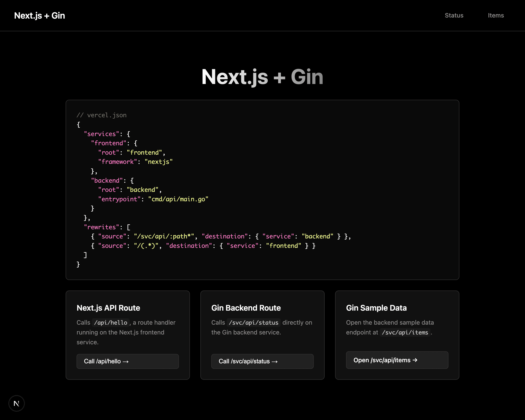
Task: Select the Gin Backend Route card heading
Action: [246, 308]
